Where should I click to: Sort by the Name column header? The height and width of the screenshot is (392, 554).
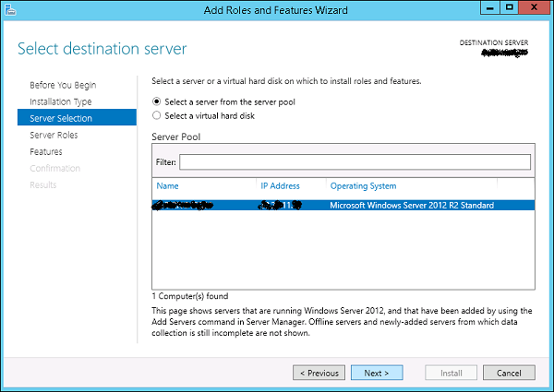click(x=167, y=186)
